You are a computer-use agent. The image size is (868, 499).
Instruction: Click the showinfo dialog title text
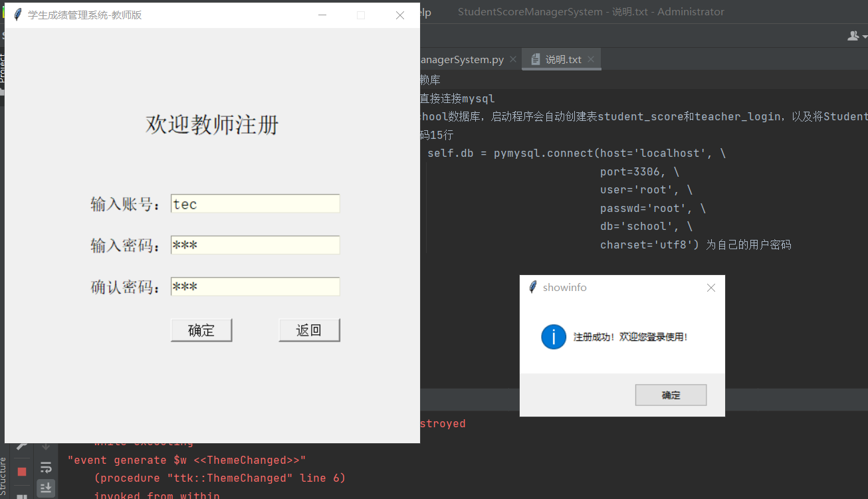coord(564,288)
